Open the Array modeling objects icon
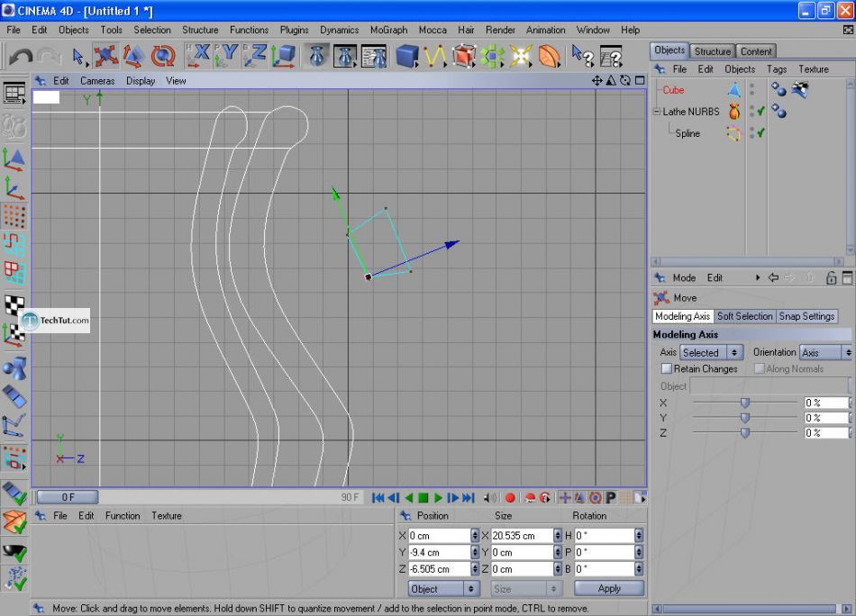The image size is (856, 616). tap(492, 56)
